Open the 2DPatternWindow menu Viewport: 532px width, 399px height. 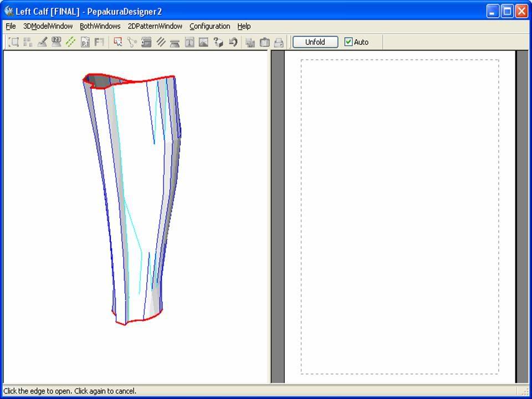(x=155, y=26)
